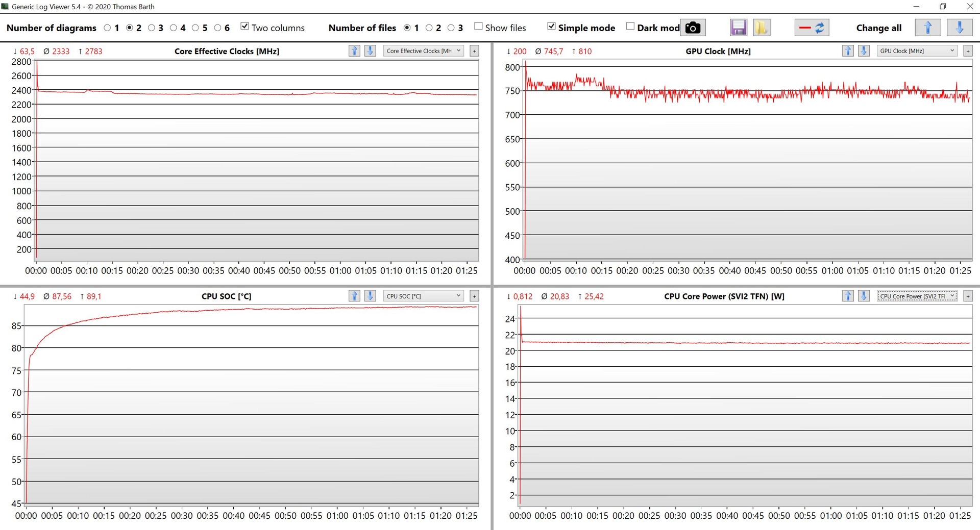Click Change all up arrow
The height and width of the screenshot is (530, 980).
point(928,28)
